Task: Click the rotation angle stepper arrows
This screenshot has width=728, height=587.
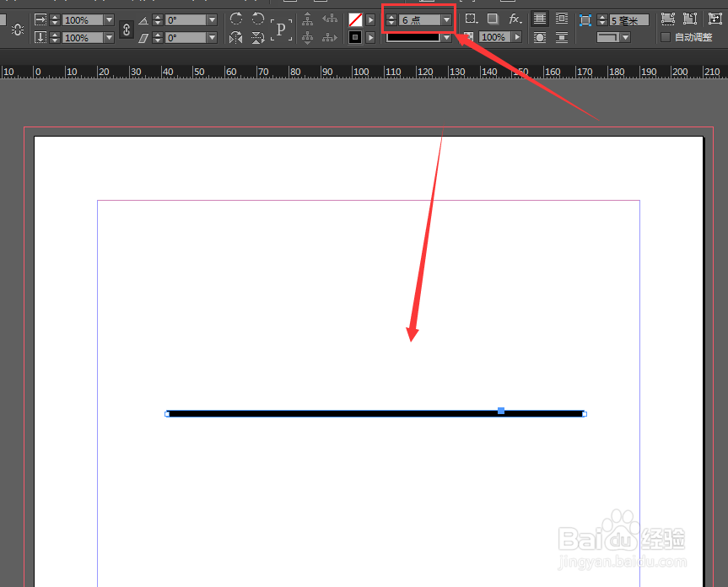Action: coord(158,20)
